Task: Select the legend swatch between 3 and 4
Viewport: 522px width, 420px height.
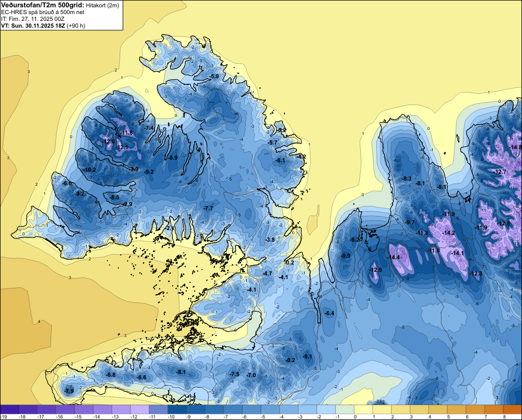Action: pos(420,410)
